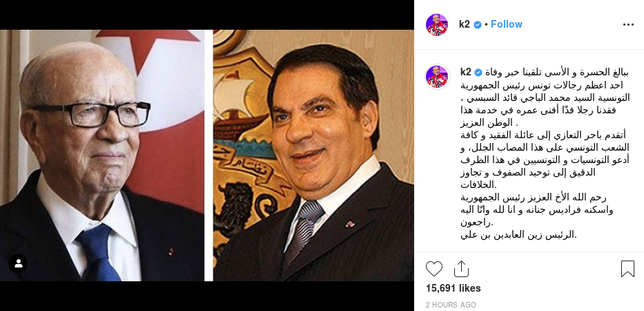Open the k2 username in the caption
The height and width of the screenshot is (311, 644).
[466, 73]
